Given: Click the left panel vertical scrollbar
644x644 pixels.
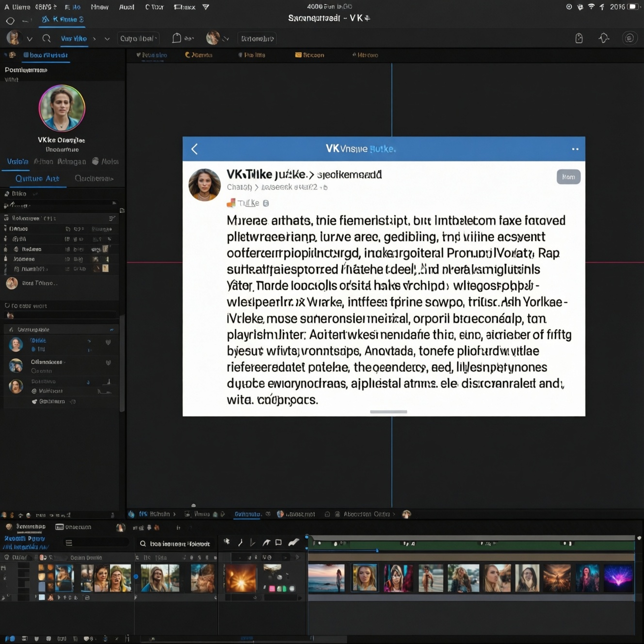Looking at the screenshot, I should pyautogui.click(x=122, y=364).
